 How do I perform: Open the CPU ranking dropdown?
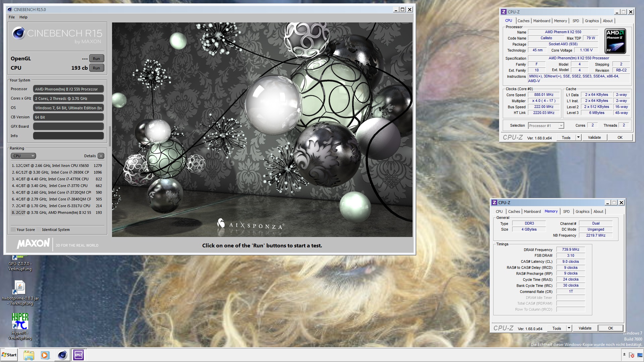(x=23, y=156)
